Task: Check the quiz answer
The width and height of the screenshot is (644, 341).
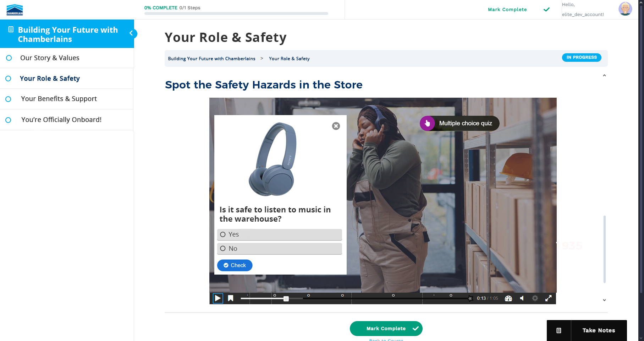Action: 235,265
